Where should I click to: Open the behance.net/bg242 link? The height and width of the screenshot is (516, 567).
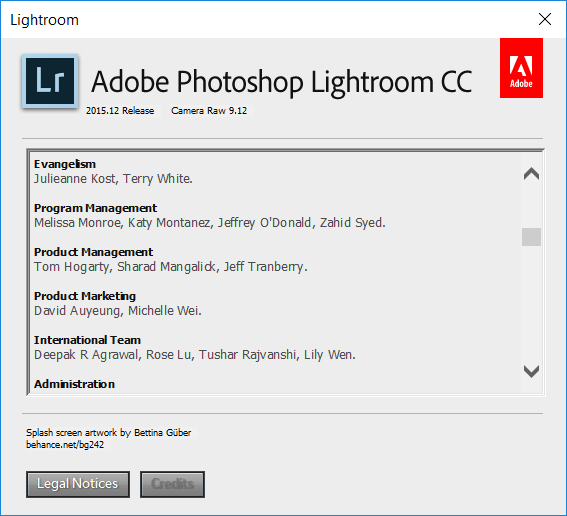pyautogui.click(x=65, y=445)
